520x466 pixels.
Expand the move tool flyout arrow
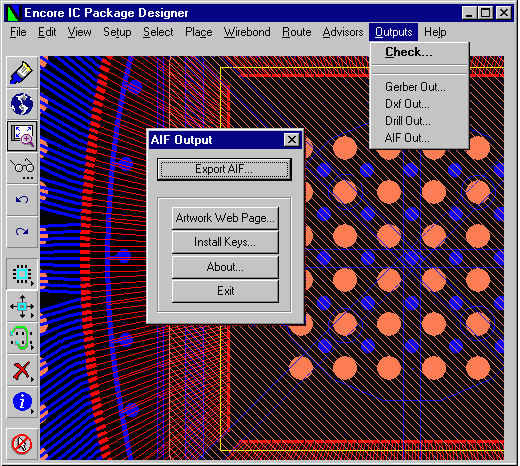[32, 315]
